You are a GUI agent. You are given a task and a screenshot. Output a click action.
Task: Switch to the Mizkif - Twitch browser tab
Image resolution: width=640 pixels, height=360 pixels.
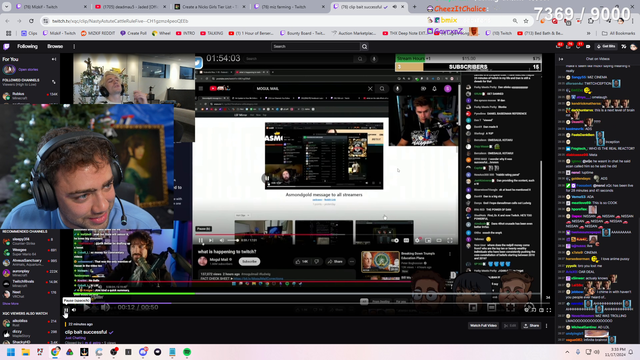(x=52, y=7)
